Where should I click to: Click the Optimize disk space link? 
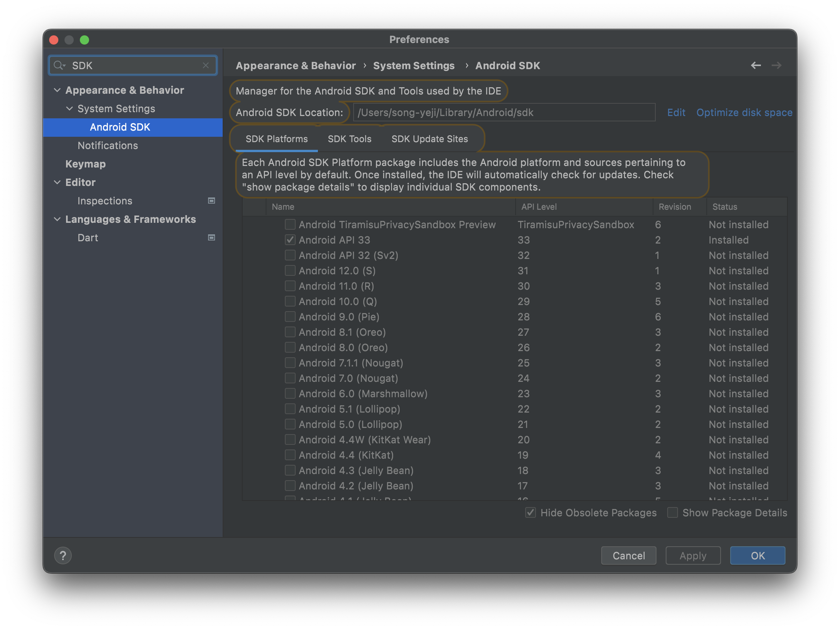click(744, 112)
